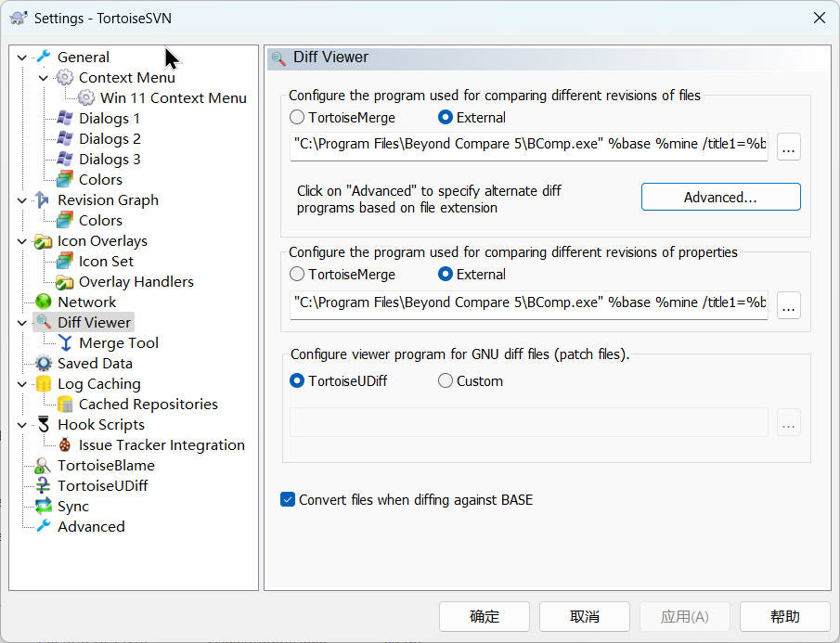Choose Custom viewer for GNU diff files
This screenshot has height=643, width=840.
pyautogui.click(x=446, y=380)
